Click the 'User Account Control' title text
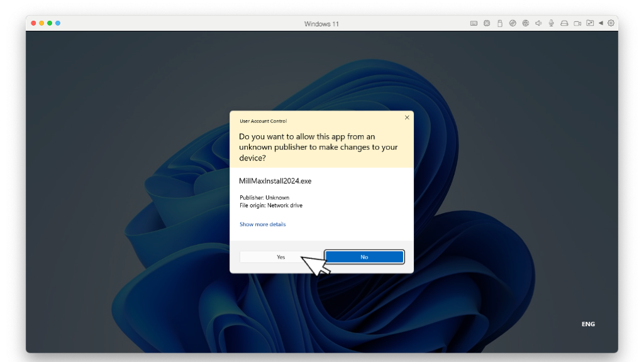Screen dimensions: 644x362 tap(264, 121)
